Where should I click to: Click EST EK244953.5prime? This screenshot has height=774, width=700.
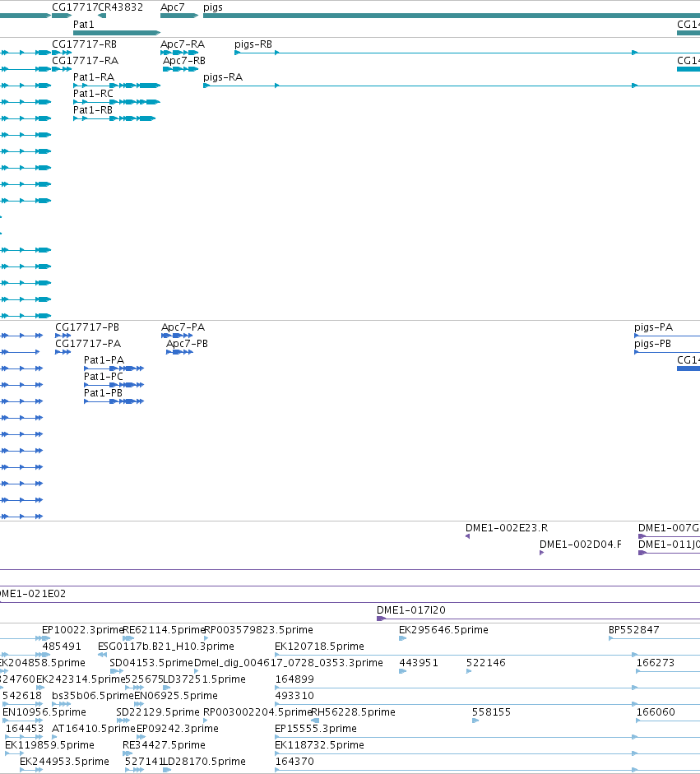pyautogui.click(x=64, y=761)
